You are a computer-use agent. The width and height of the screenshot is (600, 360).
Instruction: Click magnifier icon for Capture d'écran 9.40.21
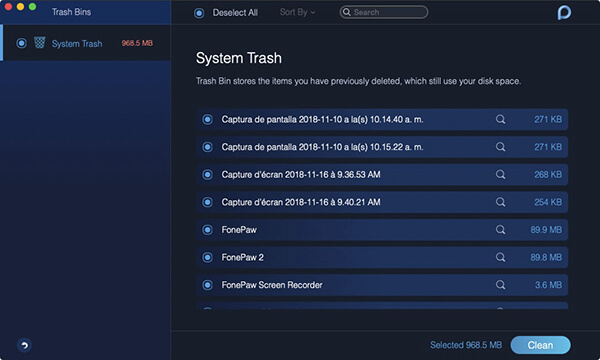coord(501,202)
